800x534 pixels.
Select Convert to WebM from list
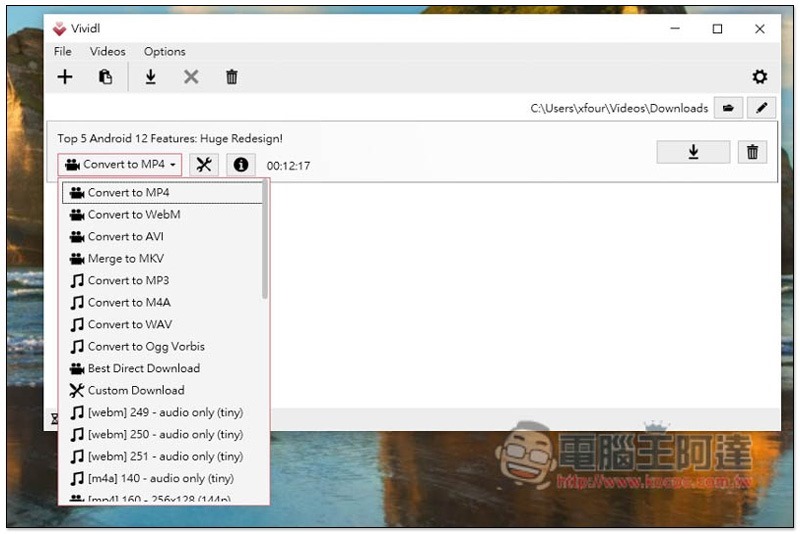[x=133, y=214]
